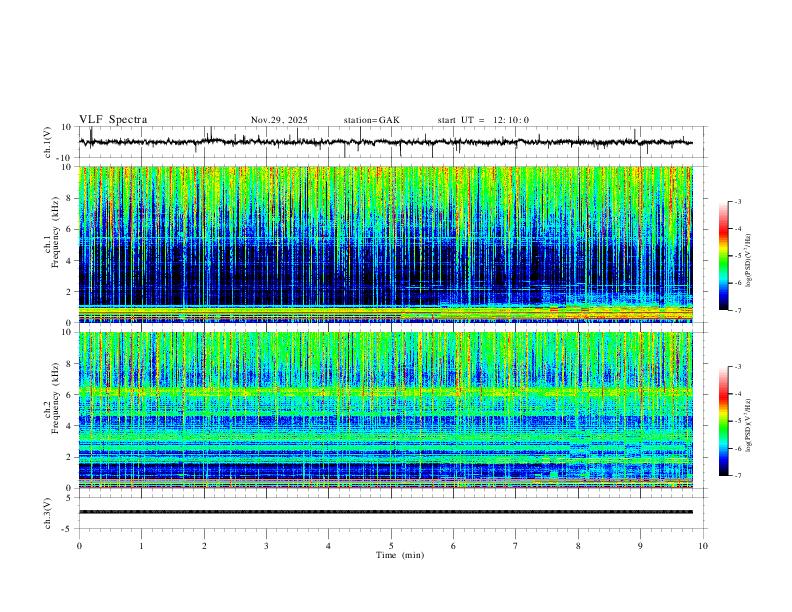Click the upper PSD color scale bar
The image size is (792, 612).
click(724, 256)
